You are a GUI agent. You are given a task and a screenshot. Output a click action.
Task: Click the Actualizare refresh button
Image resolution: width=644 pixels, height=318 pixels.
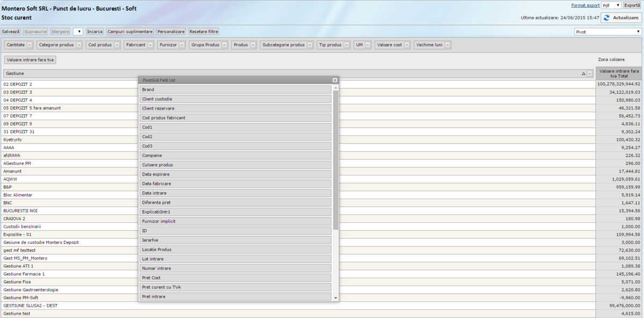[621, 18]
